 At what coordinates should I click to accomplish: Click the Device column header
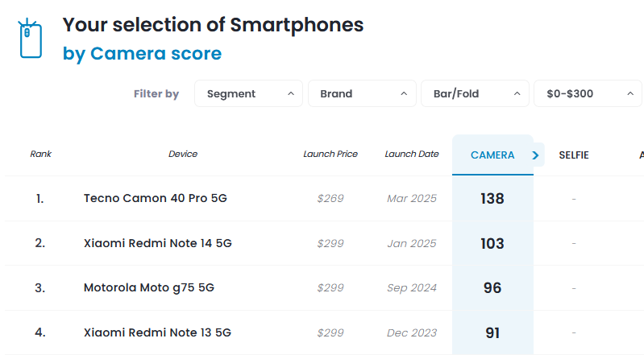coord(183,154)
